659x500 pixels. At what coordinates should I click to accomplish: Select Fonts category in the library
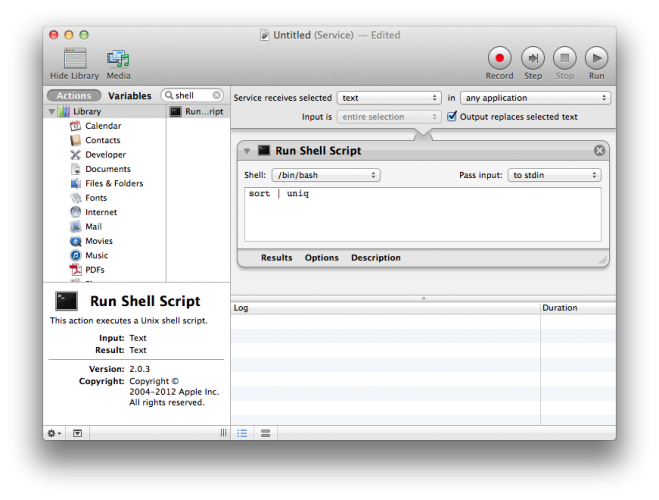click(96, 198)
